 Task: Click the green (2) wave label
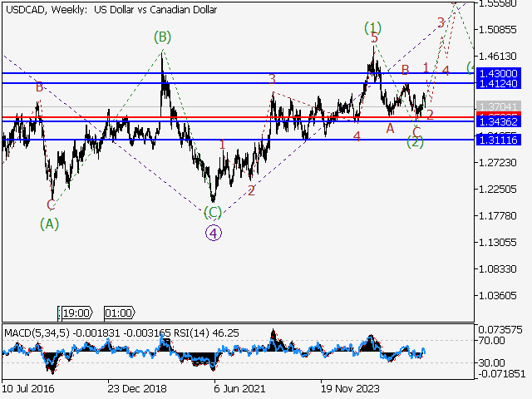pos(416,142)
